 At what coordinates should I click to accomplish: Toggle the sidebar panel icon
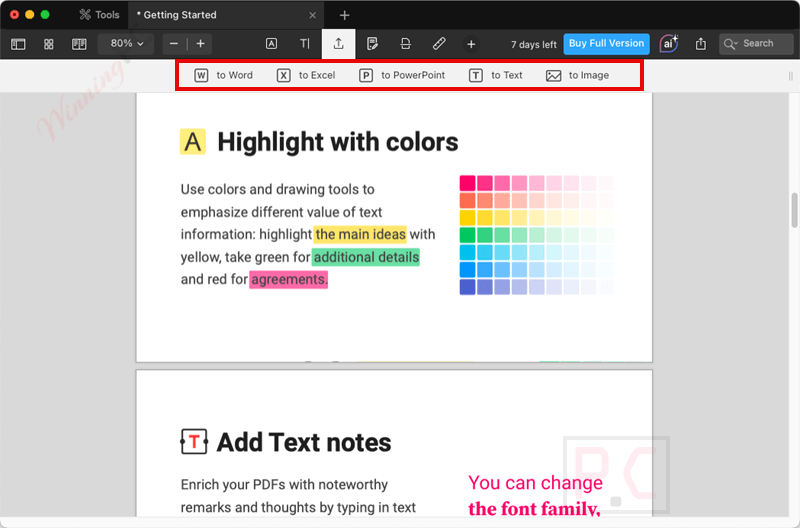18,44
